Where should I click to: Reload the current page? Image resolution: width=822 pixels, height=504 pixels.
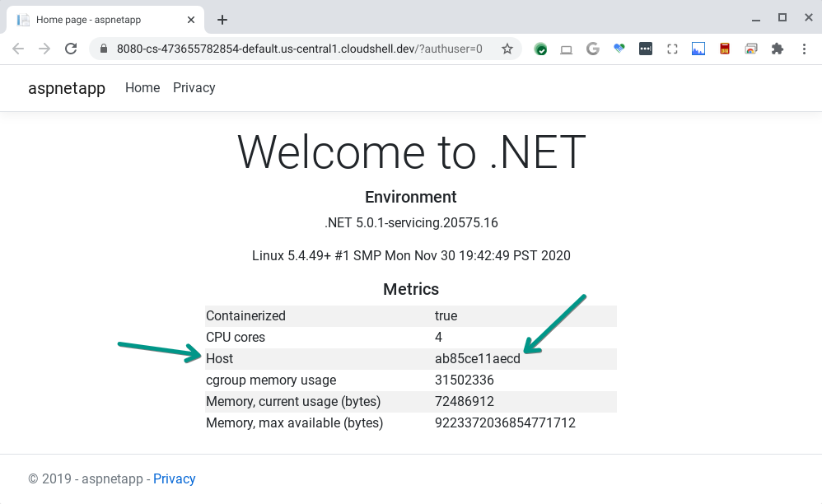tap(71, 49)
